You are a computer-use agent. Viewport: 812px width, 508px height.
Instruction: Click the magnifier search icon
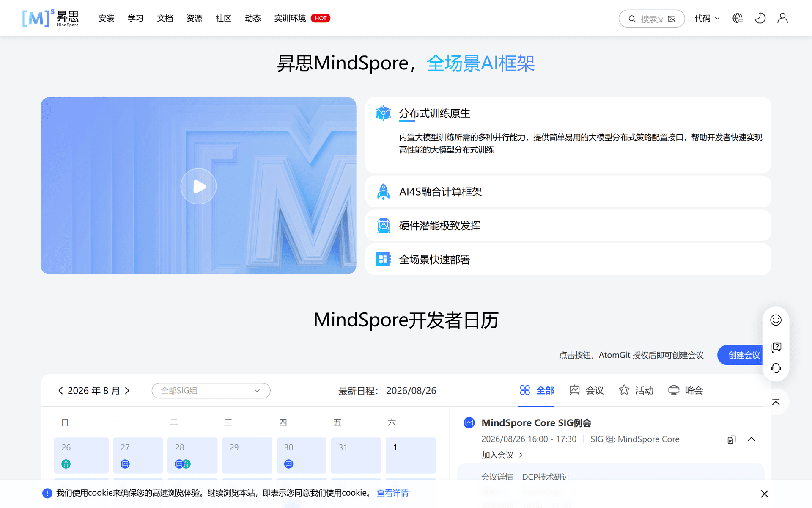tap(632, 19)
